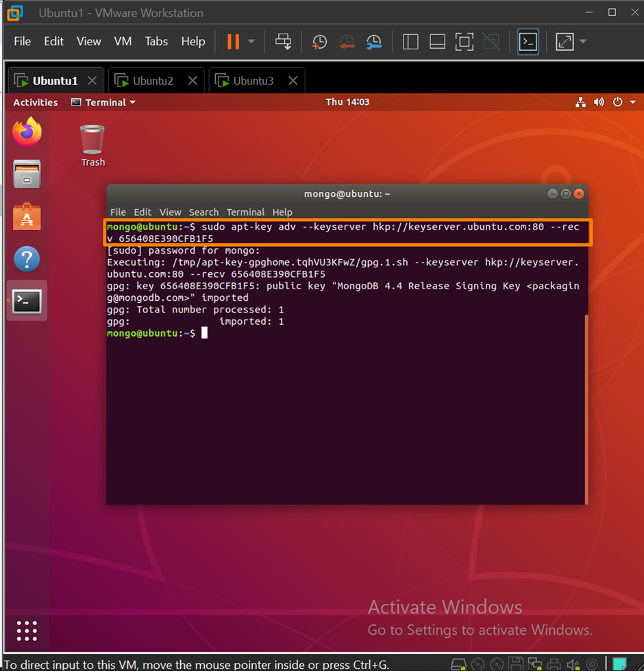Image resolution: width=644 pixels, height=671 pixels.
Task: Switch to the Ubuntu2 tab
Action: 147,80
